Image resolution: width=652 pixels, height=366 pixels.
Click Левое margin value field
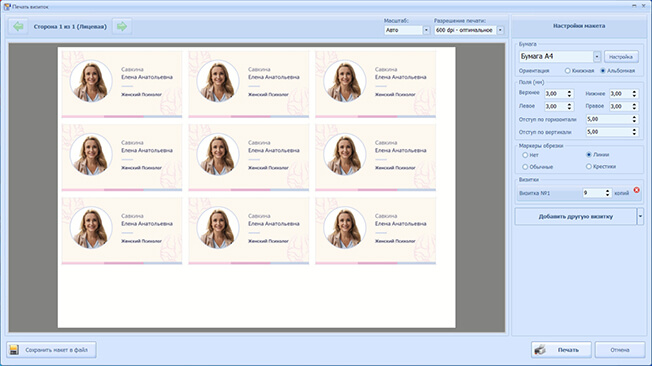[556, 106]
